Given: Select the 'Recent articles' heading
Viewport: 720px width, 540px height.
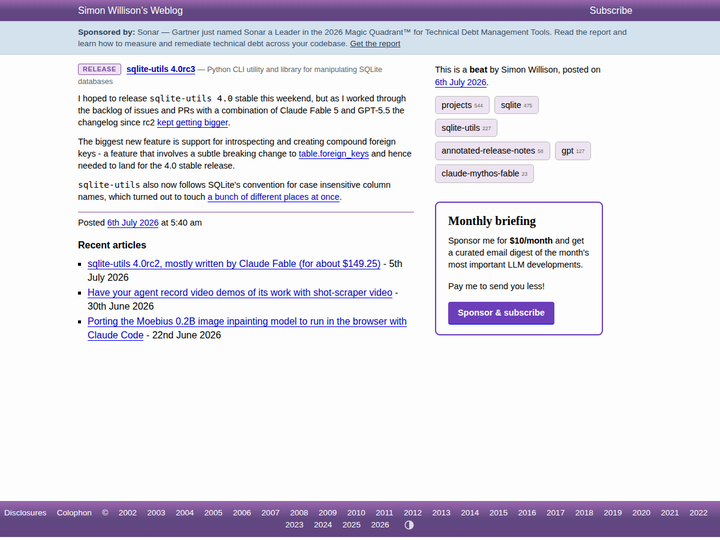Looking at the screenshot, I should [x=112, y=245].
